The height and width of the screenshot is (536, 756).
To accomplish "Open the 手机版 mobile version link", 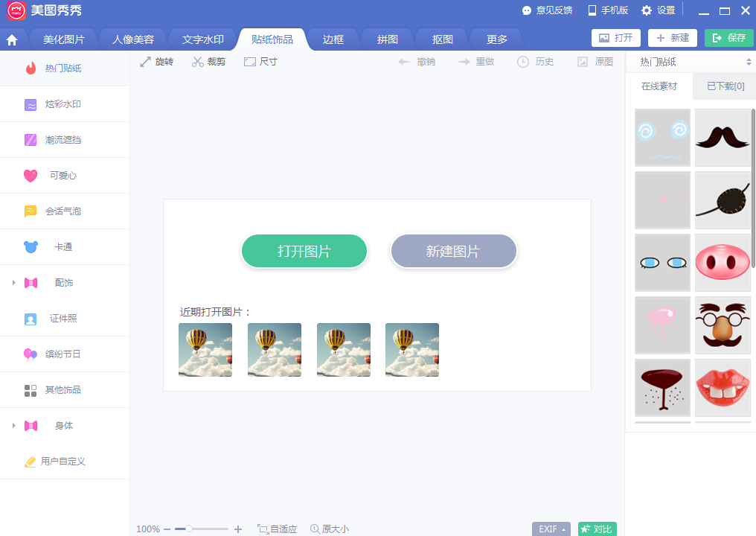I will click(607, 10).
